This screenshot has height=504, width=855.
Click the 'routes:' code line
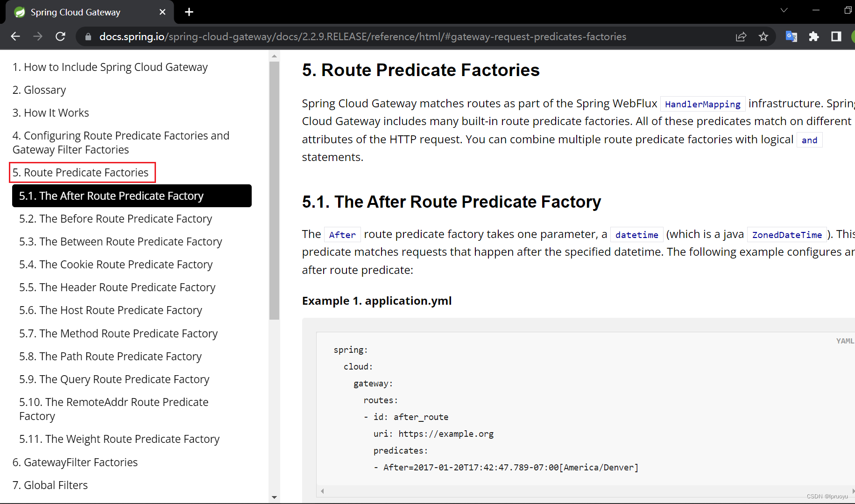pyautogui.click(x=381, y=400)
